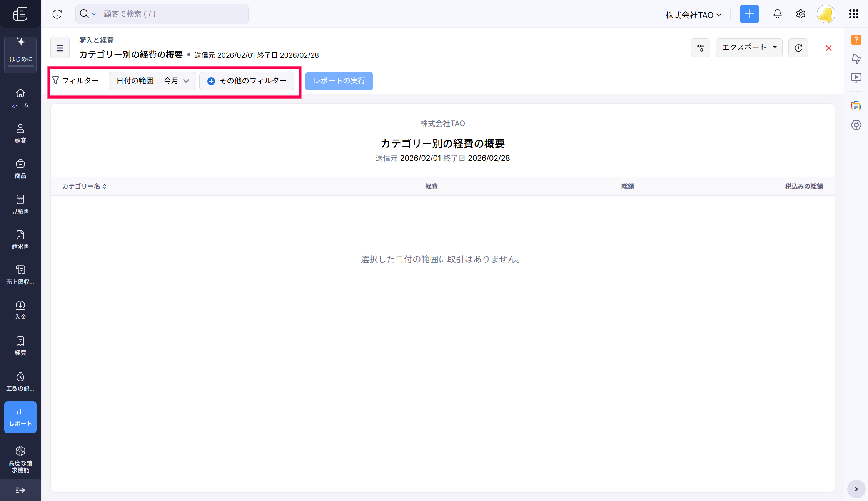This screenshot has width=868, height=501.
Task: Click the blue quick-create plus button
Action: point(749,14)
